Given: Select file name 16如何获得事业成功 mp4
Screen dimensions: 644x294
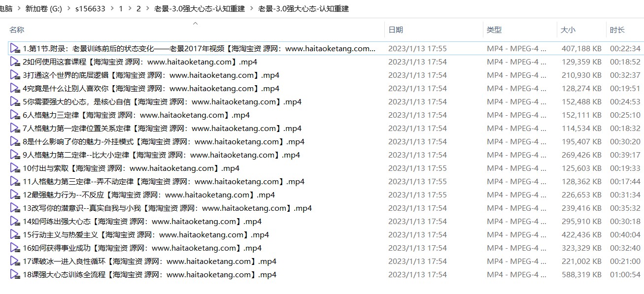Looking at the screenshot, I should click(x=142, y=248).
